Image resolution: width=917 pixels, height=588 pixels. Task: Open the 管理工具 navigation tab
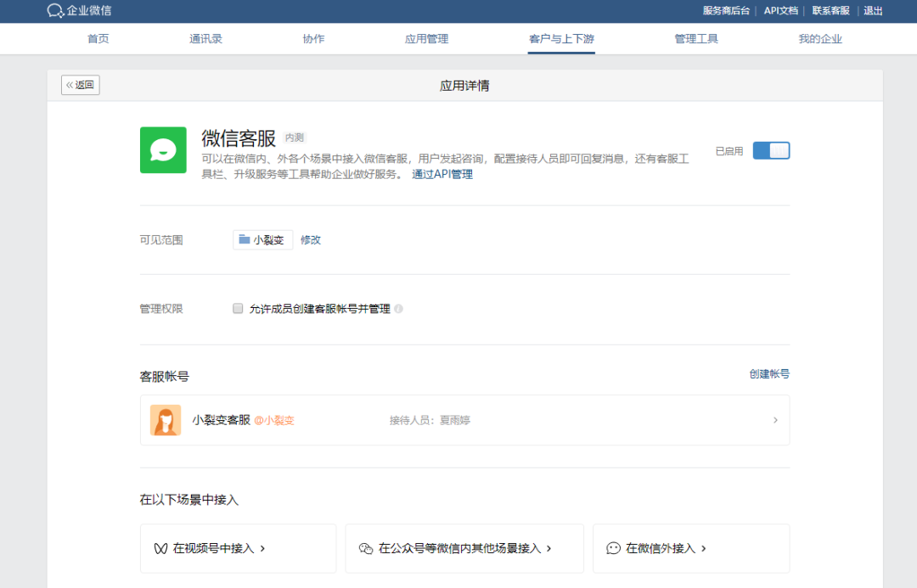[x=696, y=38]
